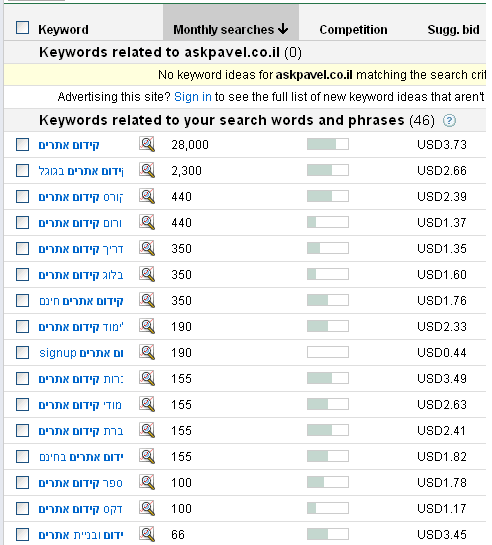Open the signup keyword link
Viewport: 492px width, 545px height.
(x=81, y=353)
